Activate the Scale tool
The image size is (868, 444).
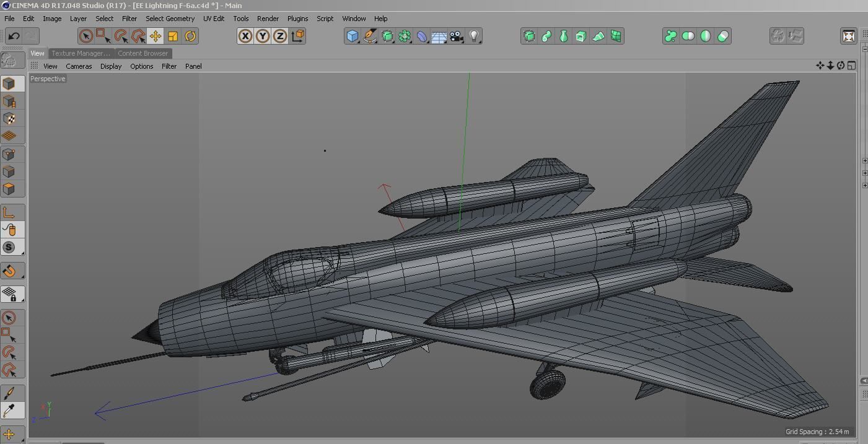pos(173,36)
